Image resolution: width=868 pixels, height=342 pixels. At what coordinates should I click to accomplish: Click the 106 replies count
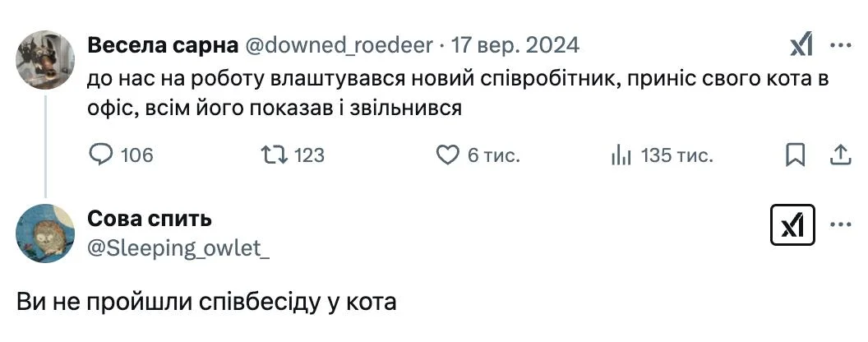[136, 155]
